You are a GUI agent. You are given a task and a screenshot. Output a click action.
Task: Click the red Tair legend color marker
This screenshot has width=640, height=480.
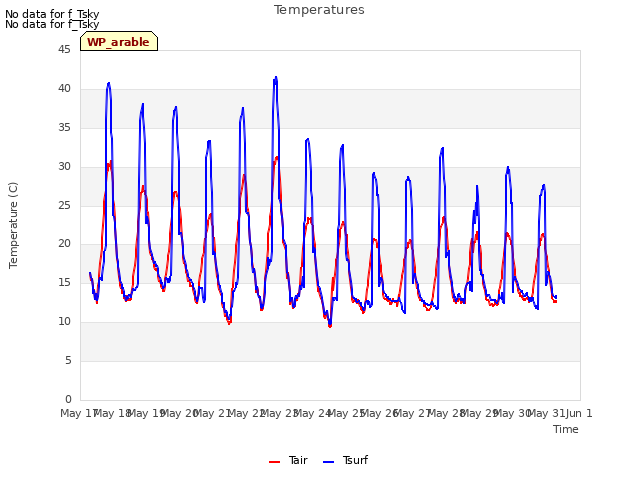[274, 462]
